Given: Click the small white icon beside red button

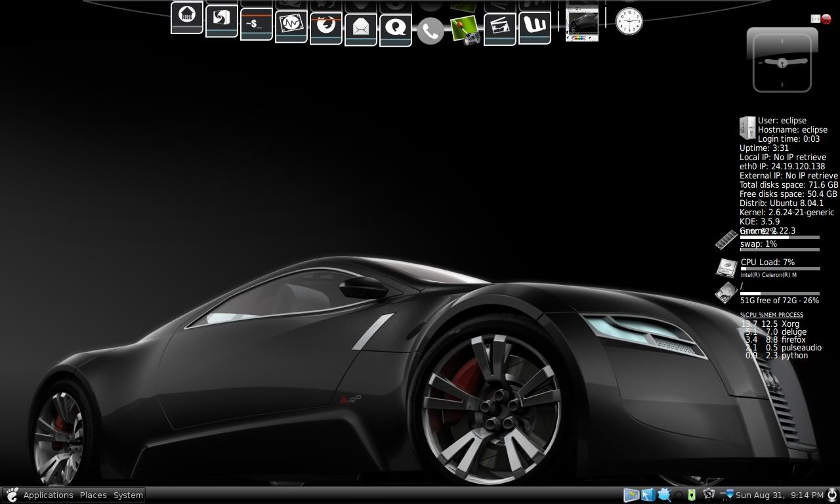Looking at the screenshot, I should [815, 19].
